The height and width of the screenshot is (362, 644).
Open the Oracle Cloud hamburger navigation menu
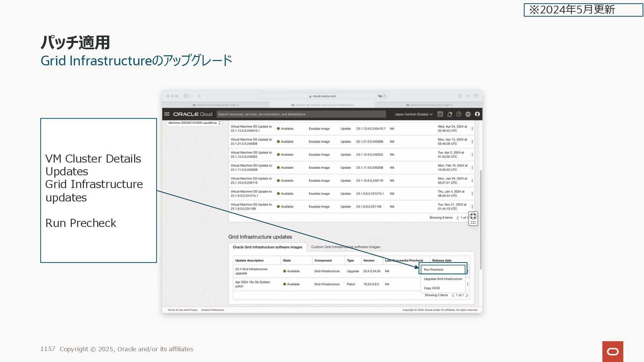click(x=167, y=114)
